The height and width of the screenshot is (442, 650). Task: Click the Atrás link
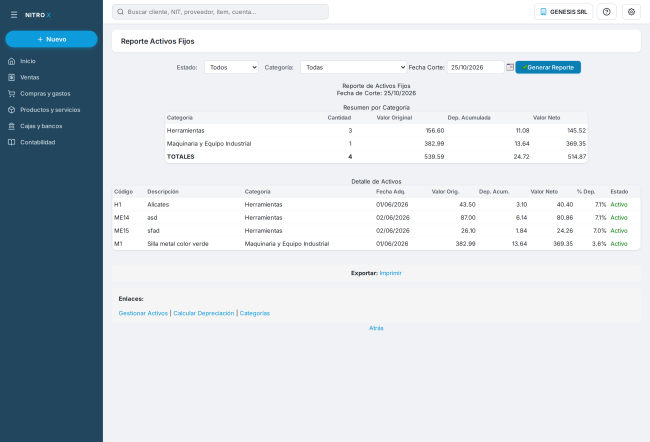(x=376, y=328)
